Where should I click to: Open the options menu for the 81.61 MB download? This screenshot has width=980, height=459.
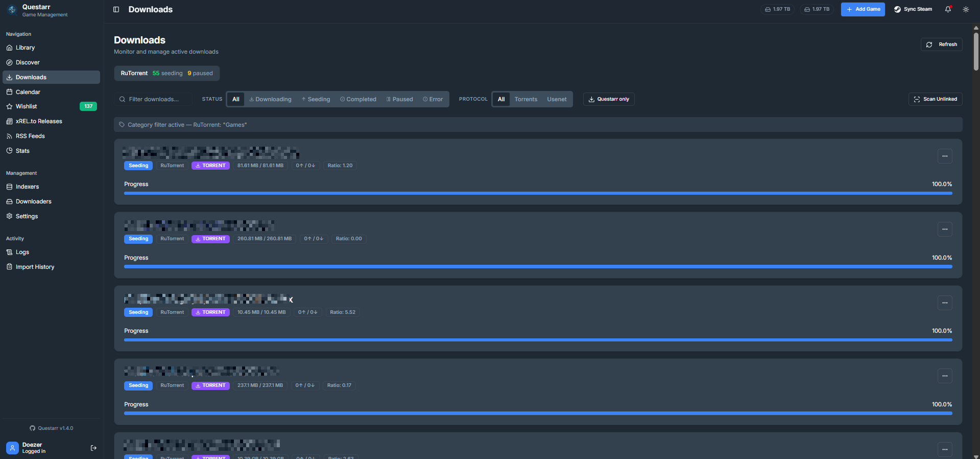(x=945, y=156)
